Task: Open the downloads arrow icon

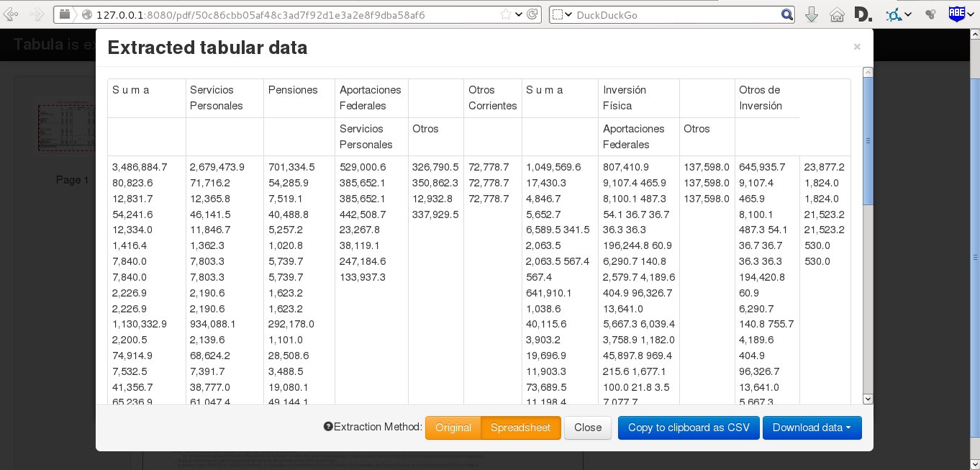Action: [811, 14]
